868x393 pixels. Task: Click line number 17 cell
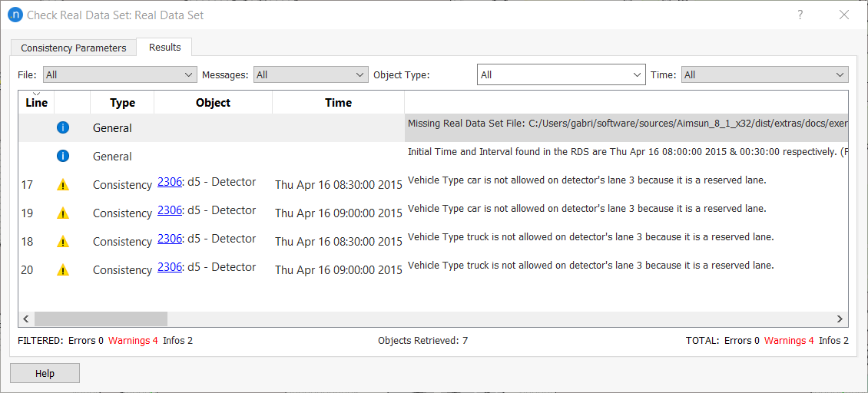pos(27,185)
